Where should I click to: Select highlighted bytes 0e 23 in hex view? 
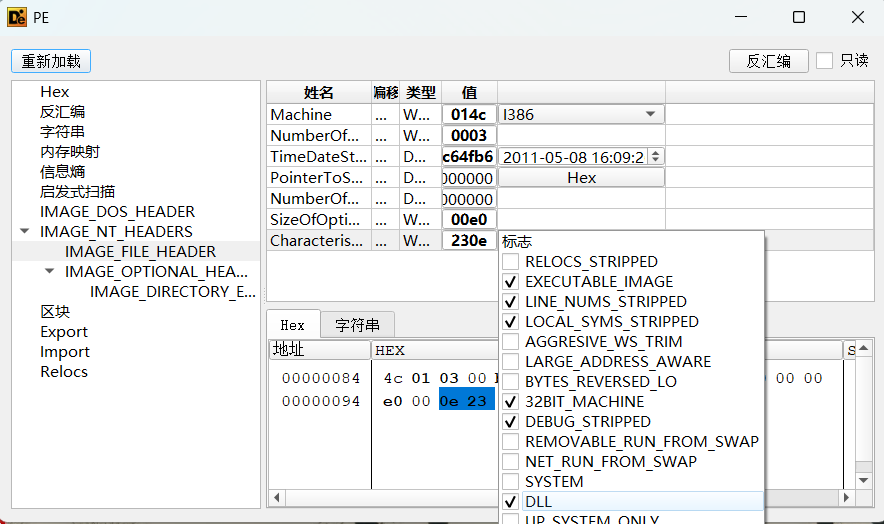[467, 400]
